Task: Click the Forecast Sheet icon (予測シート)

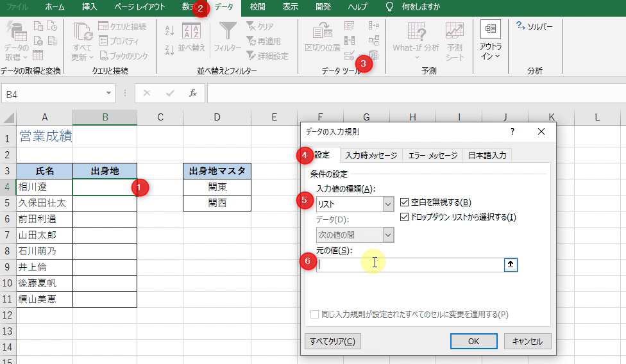Action: point(455,32)
